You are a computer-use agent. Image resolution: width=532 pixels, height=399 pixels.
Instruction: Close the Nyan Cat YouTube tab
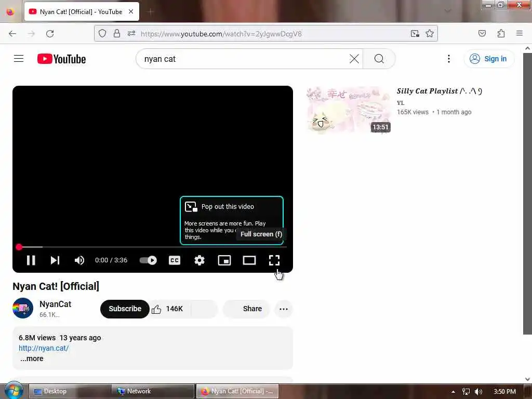point(131,11)
